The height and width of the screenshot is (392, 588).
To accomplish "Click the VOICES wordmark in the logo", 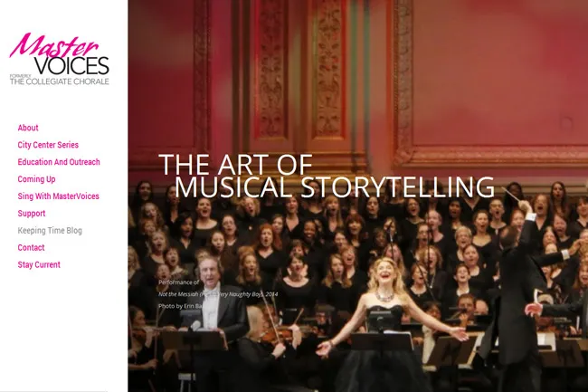I will pos(72,66).
